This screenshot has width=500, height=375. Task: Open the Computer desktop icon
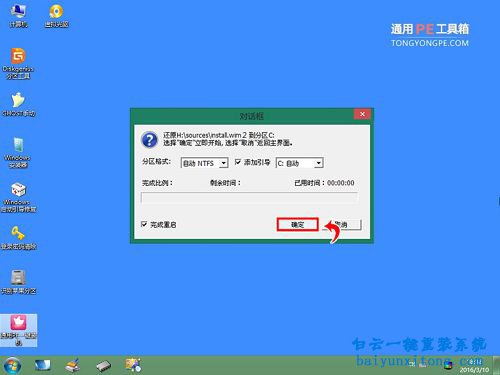[18, 15]
